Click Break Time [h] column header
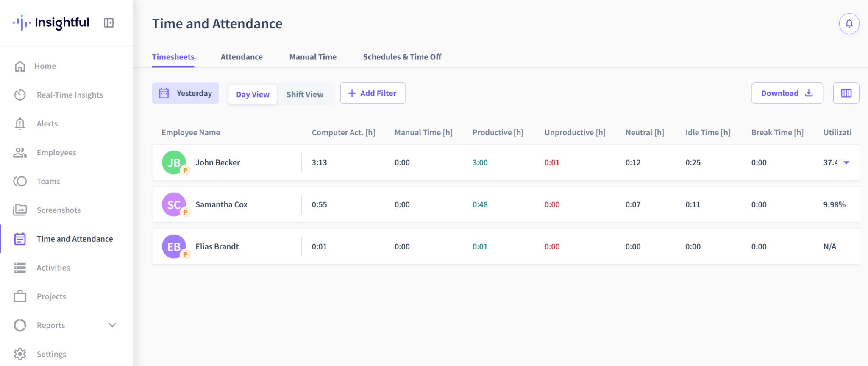 777,132
